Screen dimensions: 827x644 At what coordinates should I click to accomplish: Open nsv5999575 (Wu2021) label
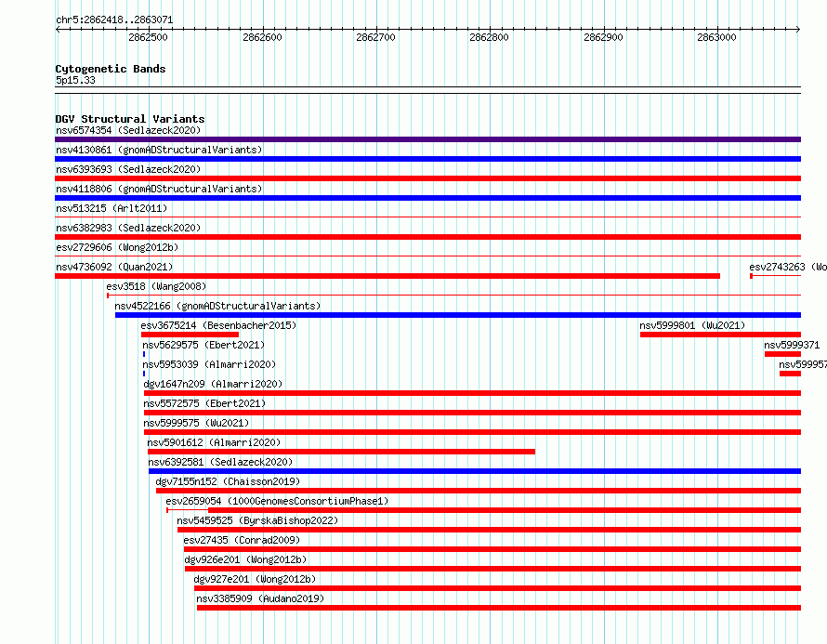click(196, 423)
